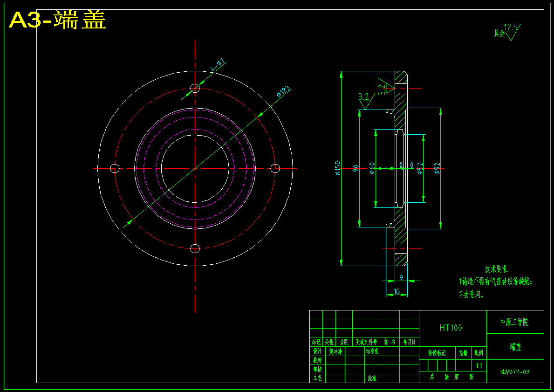Viewport: 554px width, 392px height.
Task: Select the "工艺" row label
Action: tap(317, 378)
